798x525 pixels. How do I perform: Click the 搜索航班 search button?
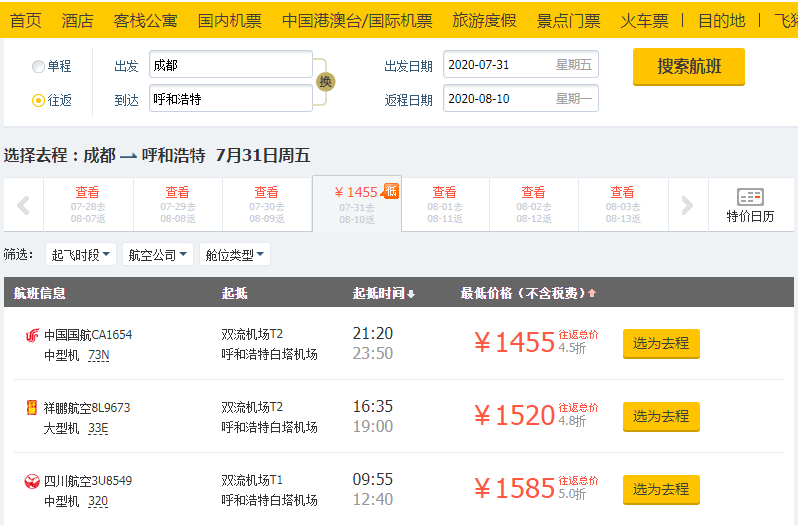[688, 67]
